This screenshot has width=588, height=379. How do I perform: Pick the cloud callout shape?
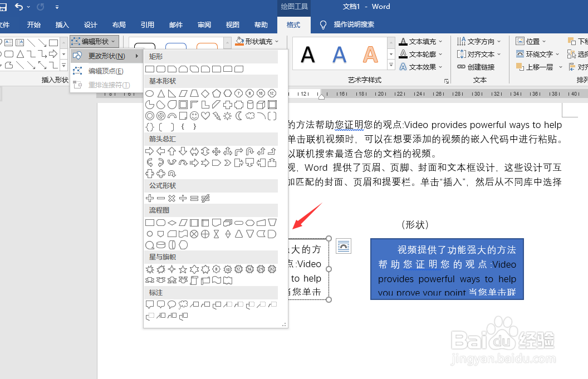(183, 304)
